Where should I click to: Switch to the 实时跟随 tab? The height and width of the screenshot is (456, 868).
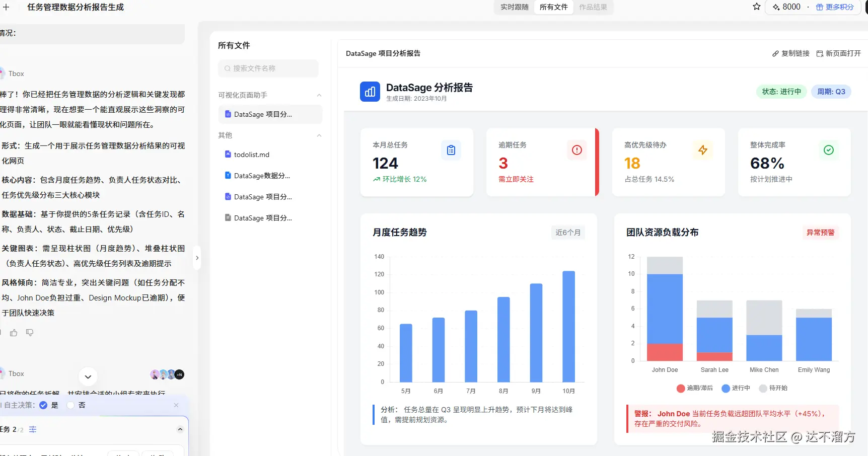[x=514, y=7]
